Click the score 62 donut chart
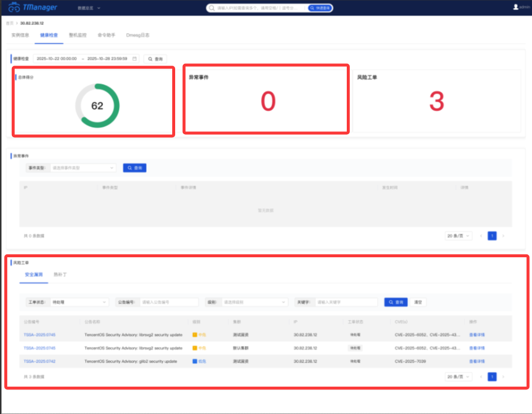 pyautogui.click(x=97, y=106)
